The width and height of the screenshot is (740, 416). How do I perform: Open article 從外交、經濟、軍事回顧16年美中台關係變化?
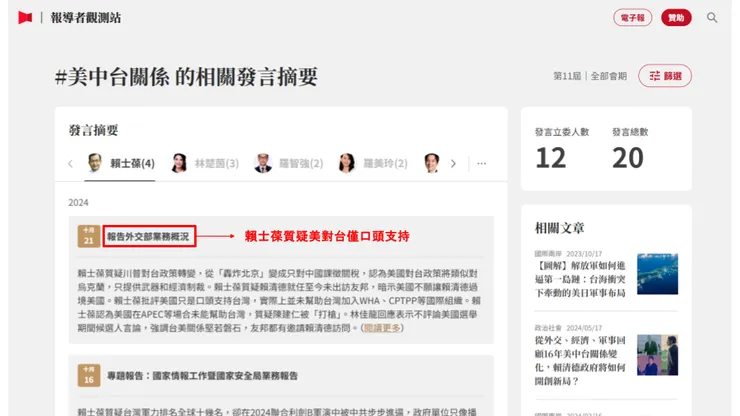580,360
